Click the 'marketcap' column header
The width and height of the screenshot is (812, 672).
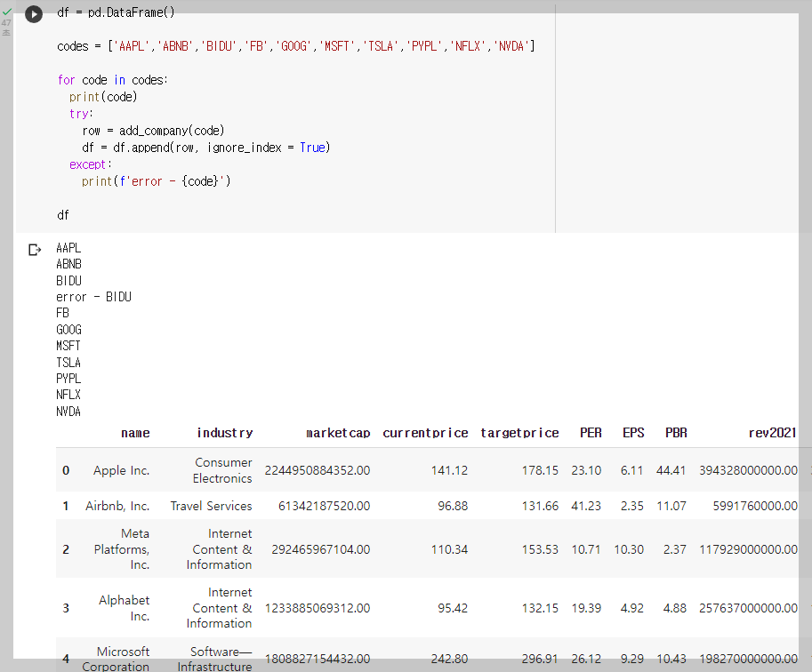tap(338, 433)
